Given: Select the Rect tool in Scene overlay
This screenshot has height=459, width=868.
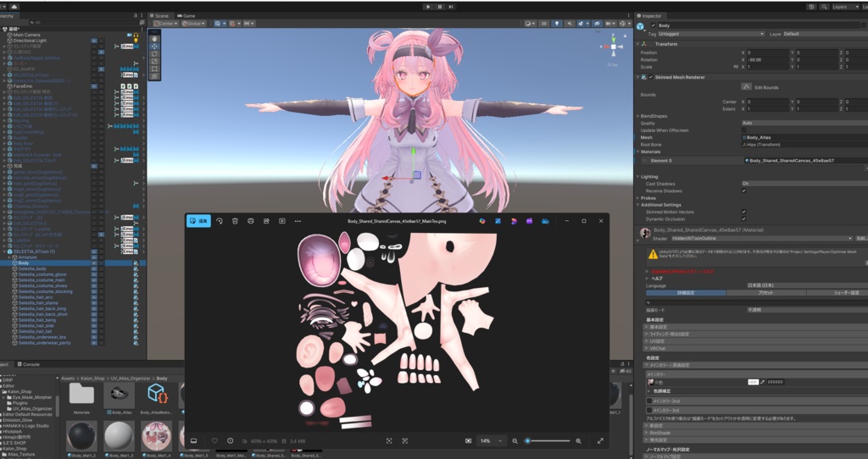Looking at the screenshot, I should pyautogui.click(x=155, y=69).
